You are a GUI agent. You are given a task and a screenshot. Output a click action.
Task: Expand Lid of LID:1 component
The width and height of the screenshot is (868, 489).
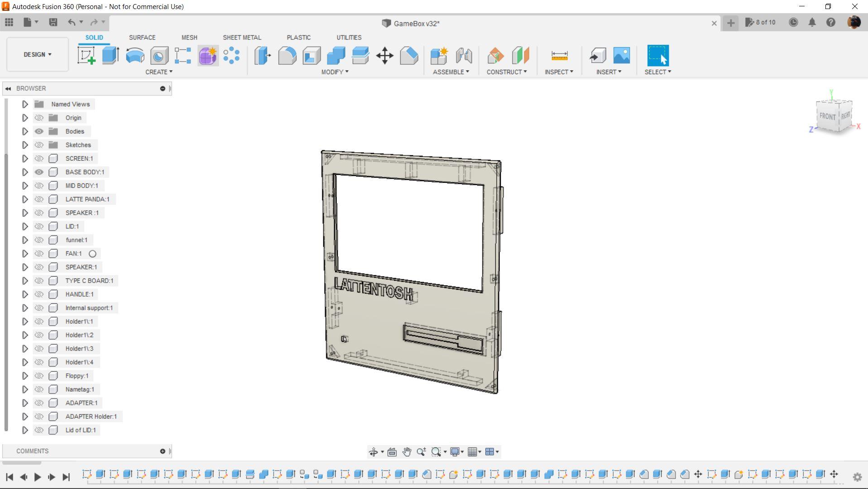(x=25, y=430)
